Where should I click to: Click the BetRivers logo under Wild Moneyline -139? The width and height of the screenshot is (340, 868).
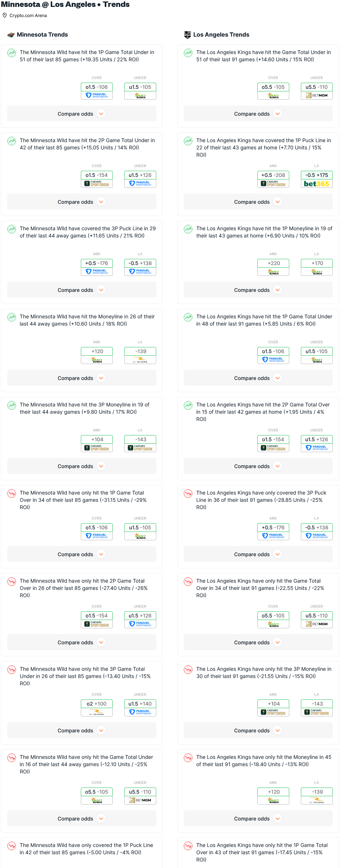point(140,360)
